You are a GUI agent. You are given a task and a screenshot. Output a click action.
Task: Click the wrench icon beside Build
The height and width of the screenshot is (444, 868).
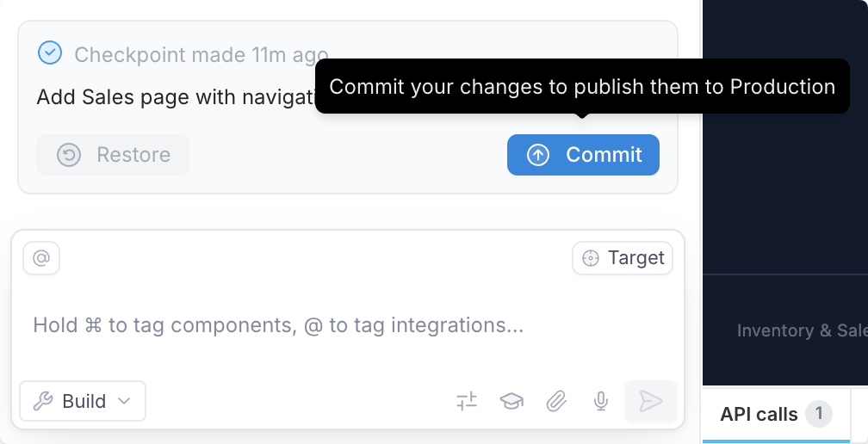point(43,401)
